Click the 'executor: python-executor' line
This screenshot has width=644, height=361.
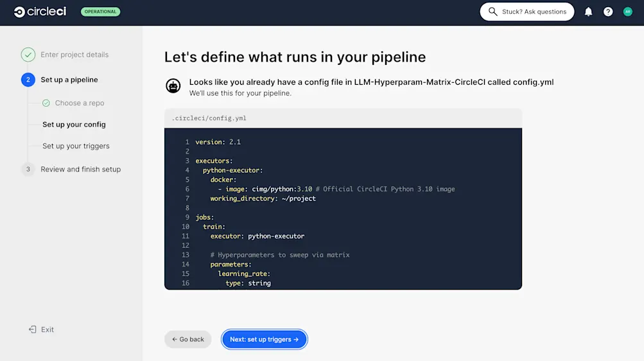point(257,236)
